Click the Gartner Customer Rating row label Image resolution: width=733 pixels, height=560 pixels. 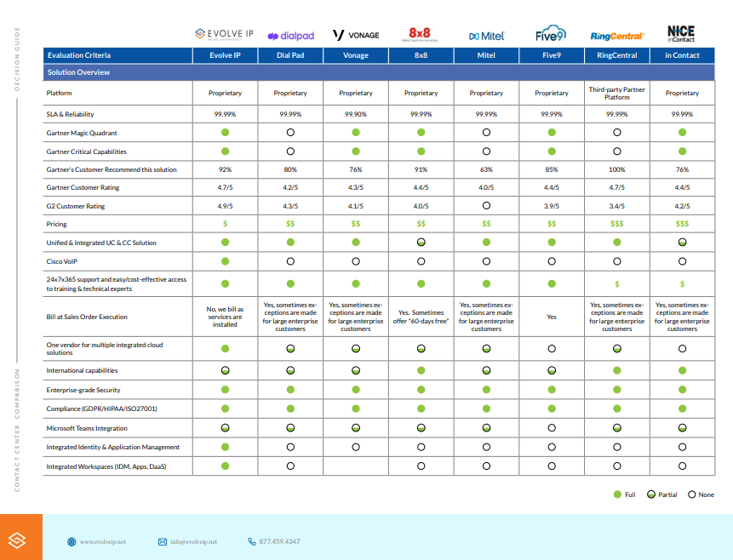[x=83, y=187]
